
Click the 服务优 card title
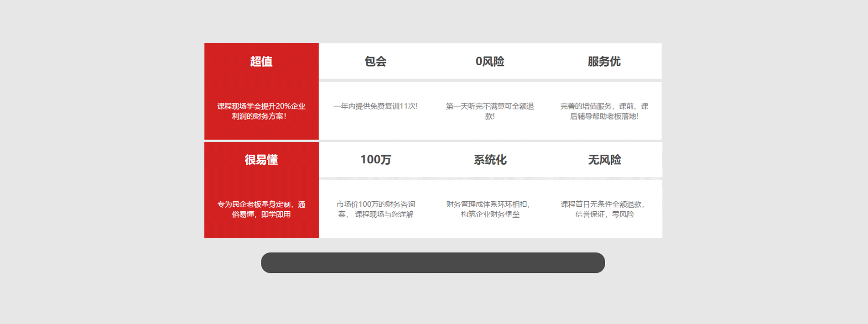pyautogui.click(x=604, y=62)
